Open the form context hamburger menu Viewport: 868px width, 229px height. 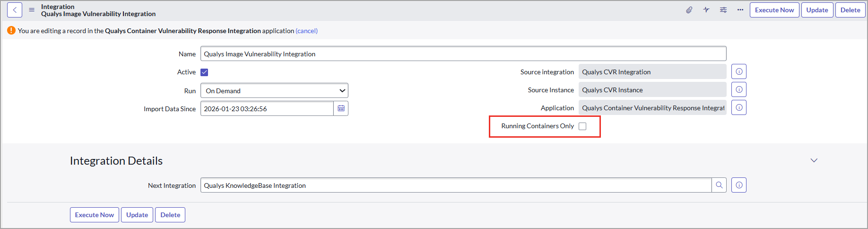point(32,10)
